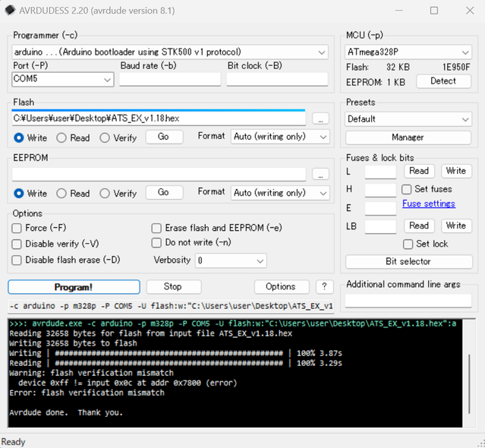
Task: Click the Additional command line args field
Action: click(x=408, y=301)
